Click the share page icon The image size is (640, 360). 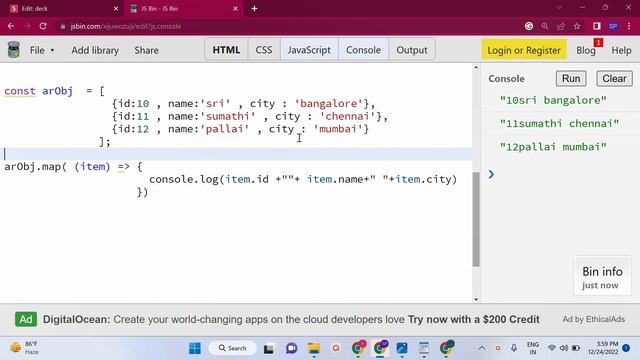point(561,26)
